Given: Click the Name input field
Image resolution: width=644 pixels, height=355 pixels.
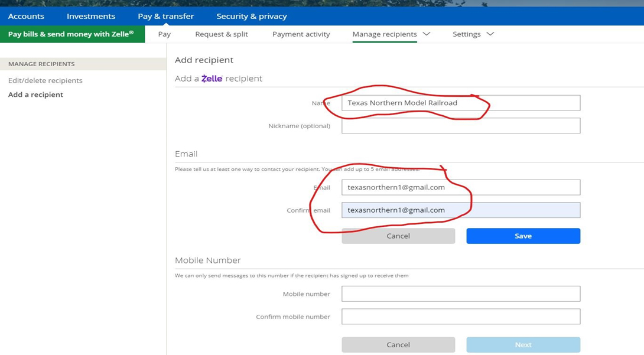Looking at the screenshot, I should coord(461,103).
